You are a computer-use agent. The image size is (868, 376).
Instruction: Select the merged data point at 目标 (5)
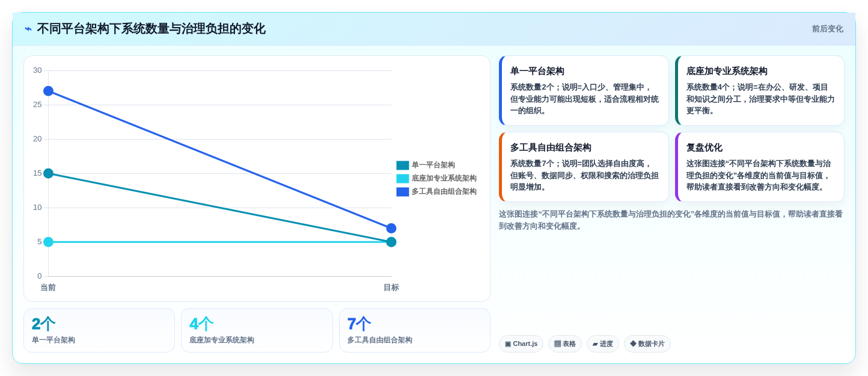391,242
